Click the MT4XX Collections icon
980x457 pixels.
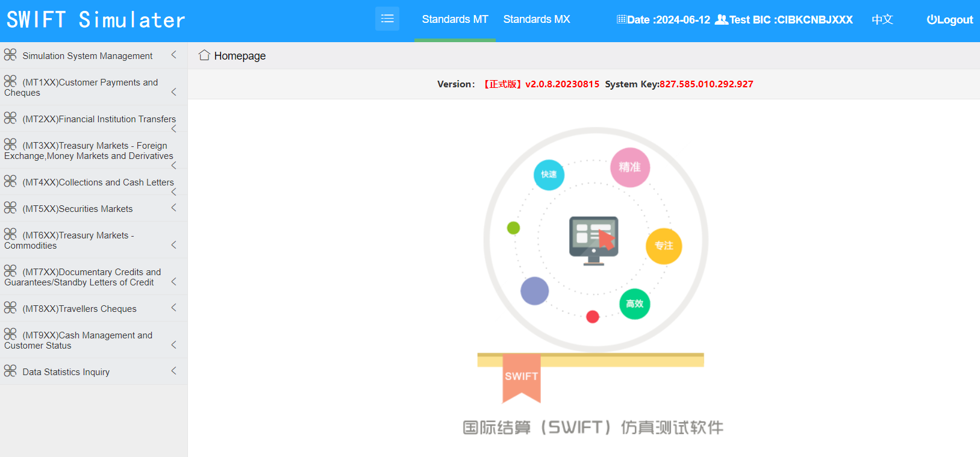[x=10, y=181]
